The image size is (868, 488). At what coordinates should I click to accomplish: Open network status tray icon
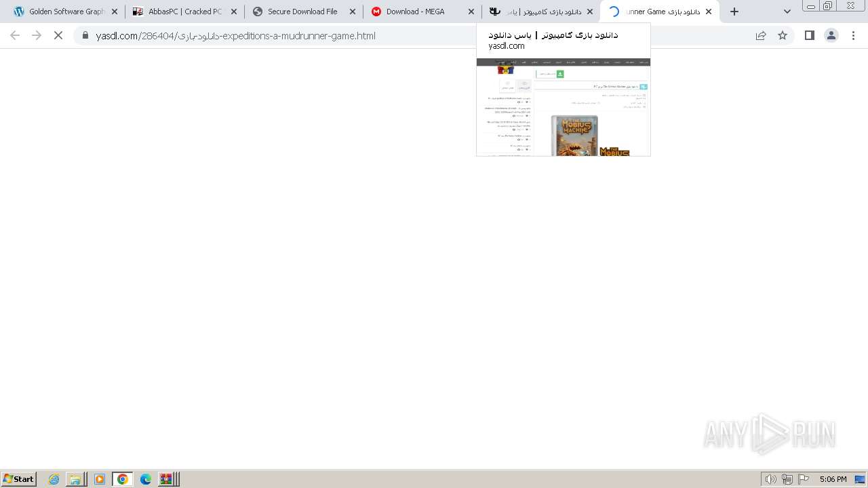tap(787, 479)
